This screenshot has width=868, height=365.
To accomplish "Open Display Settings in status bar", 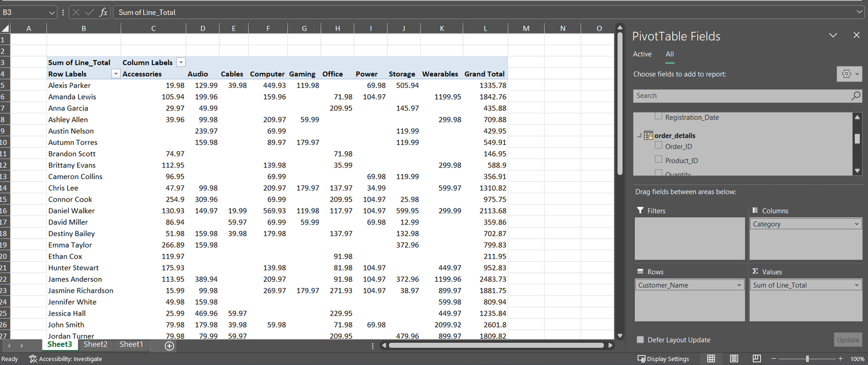I will [x=663, y=359].
